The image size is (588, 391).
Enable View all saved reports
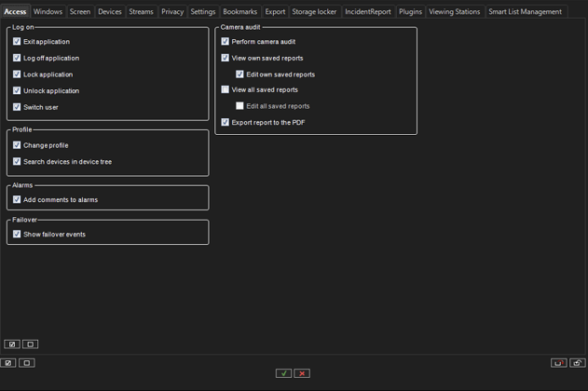(x=225, y=89)
